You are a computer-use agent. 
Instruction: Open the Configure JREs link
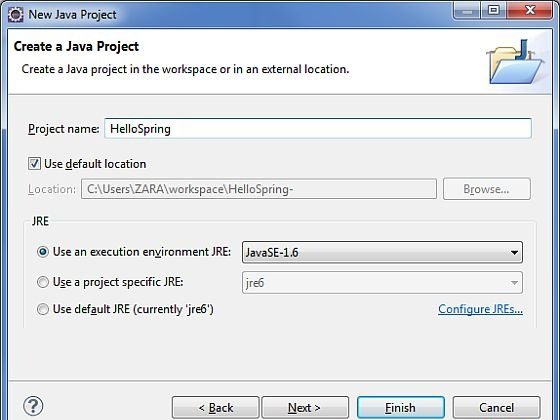pyautogui.click(x=480, y=309)
